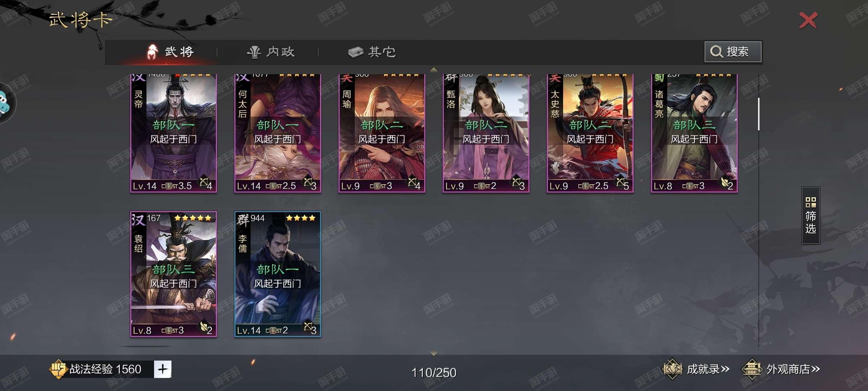Image resolution: width=868 pixels, height=391 pixels.
Task: Expand list with the lower chevron arrow
Action: click(434, 353)
